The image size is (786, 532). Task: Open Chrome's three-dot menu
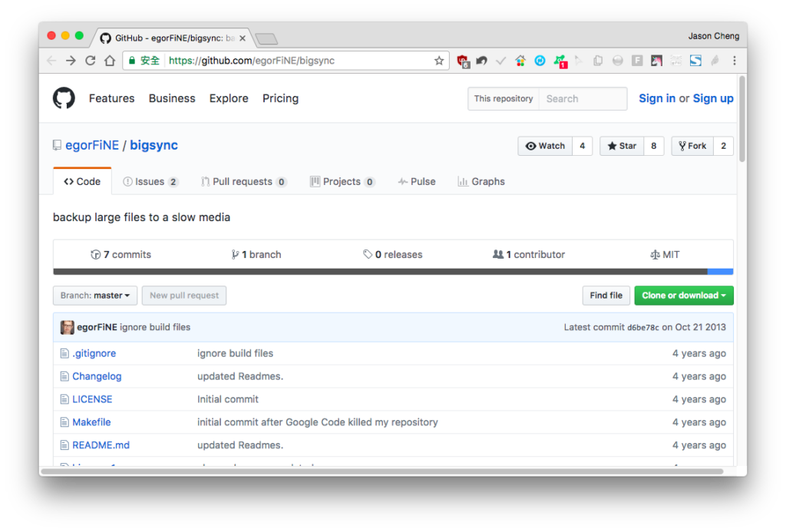pyautogui.click(x=735, y=61)
